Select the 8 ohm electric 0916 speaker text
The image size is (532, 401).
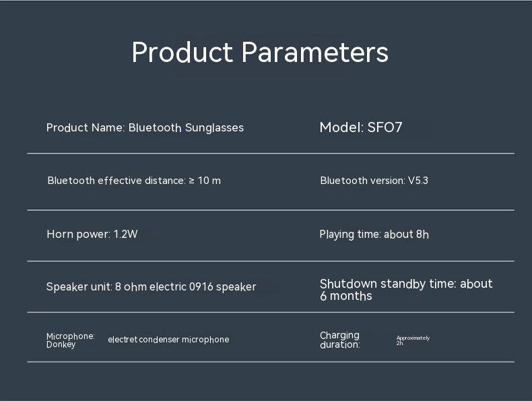(x=185, y=287)
